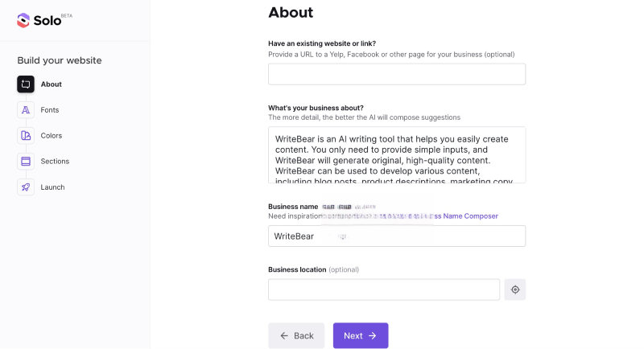
Task: Go to Sections in sidebar
Action: point(55,162)
